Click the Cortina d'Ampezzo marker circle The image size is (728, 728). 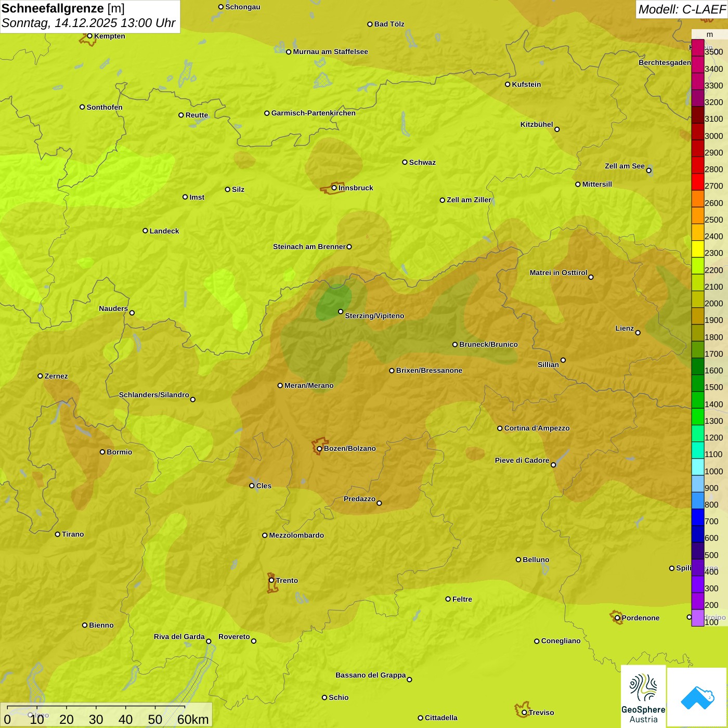[x=500, y=428]
